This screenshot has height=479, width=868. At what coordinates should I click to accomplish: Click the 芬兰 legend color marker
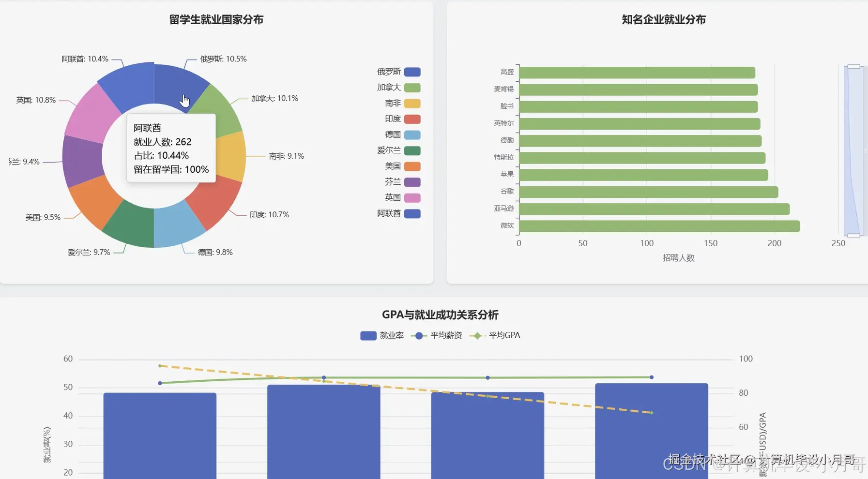click(x=412, y=182)
